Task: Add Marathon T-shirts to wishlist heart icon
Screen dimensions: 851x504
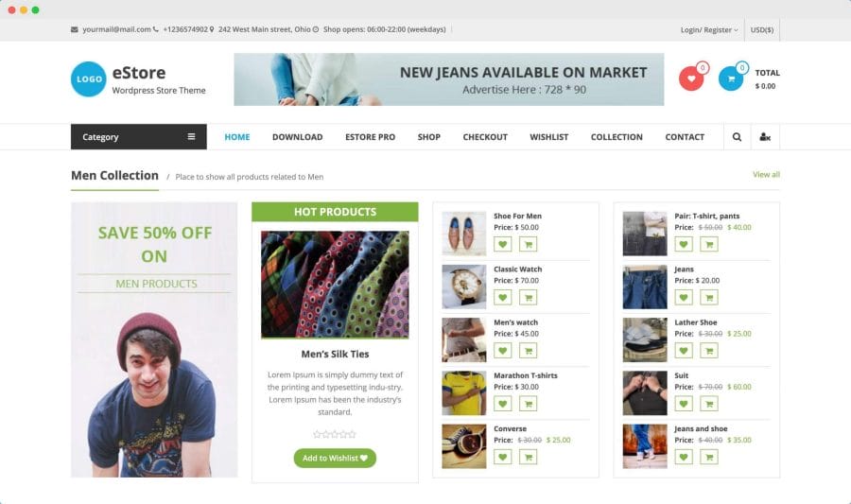Action: pos(503,404)
